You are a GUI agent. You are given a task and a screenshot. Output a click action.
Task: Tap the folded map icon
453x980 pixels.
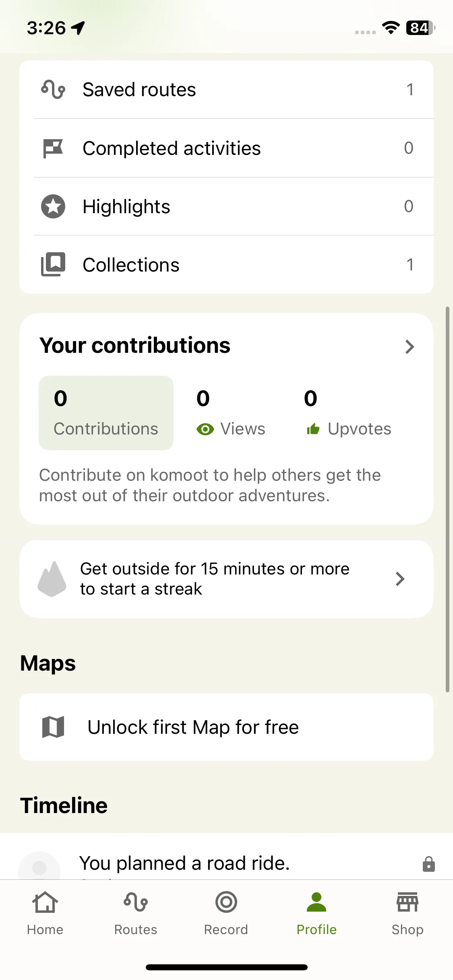(x=53, y=727)
